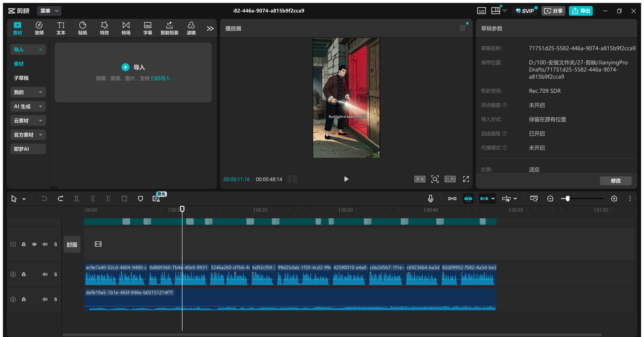
Task: Expand the AI 生成 section
Action: click(28, 106)
